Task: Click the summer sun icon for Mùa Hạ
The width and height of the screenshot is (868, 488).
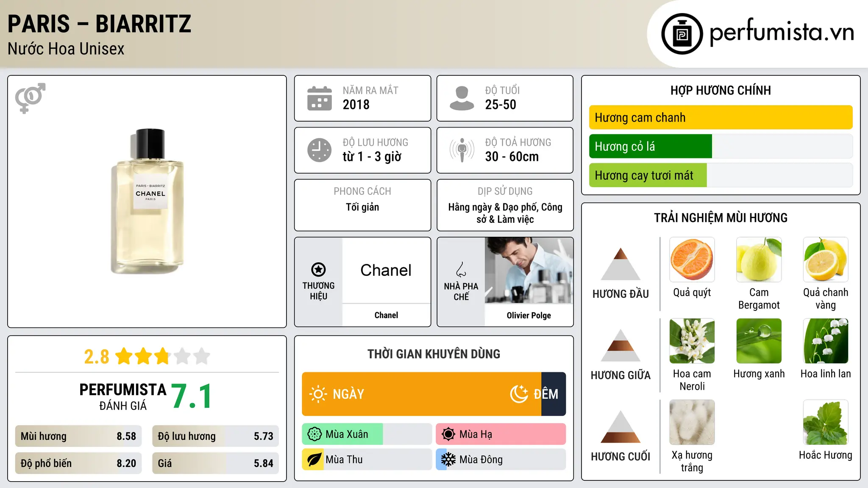Action: click(448, 434)
